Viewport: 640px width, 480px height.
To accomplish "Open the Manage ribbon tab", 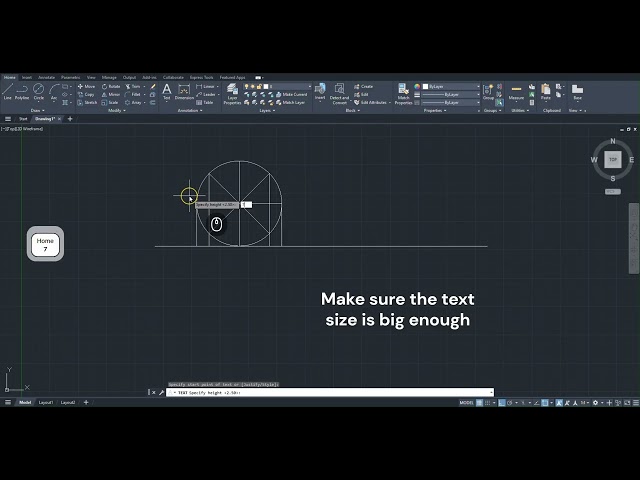I will [109, 77].
